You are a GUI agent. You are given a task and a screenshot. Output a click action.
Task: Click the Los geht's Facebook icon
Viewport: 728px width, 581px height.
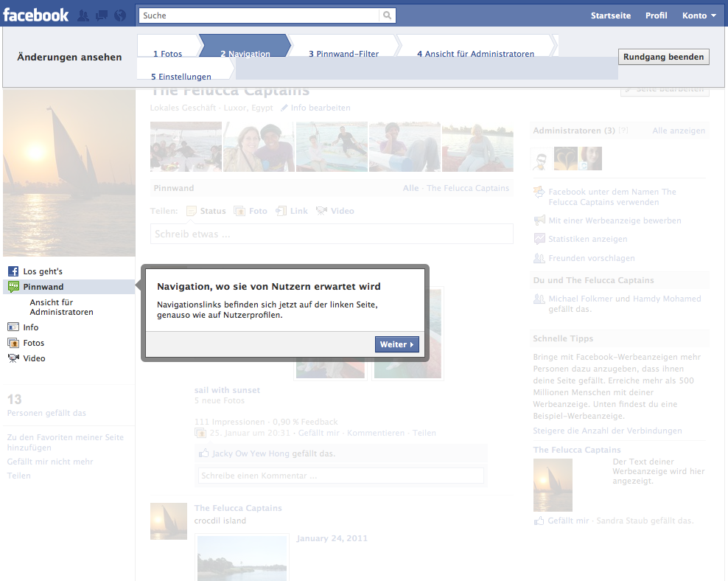click(13, 271)
